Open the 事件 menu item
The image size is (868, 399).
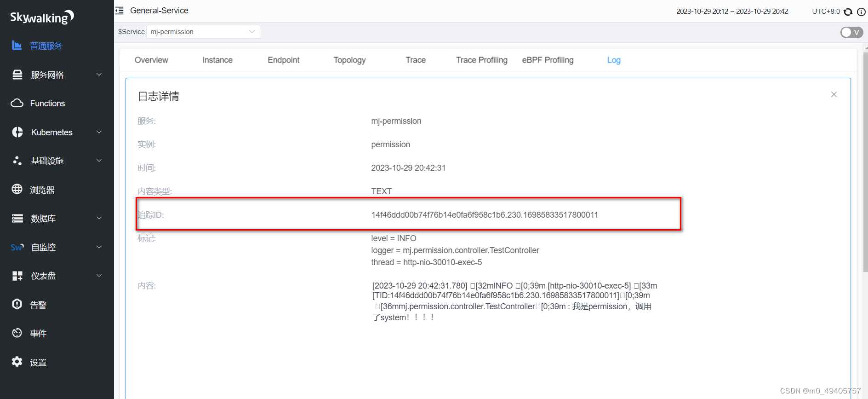[38, 333]
